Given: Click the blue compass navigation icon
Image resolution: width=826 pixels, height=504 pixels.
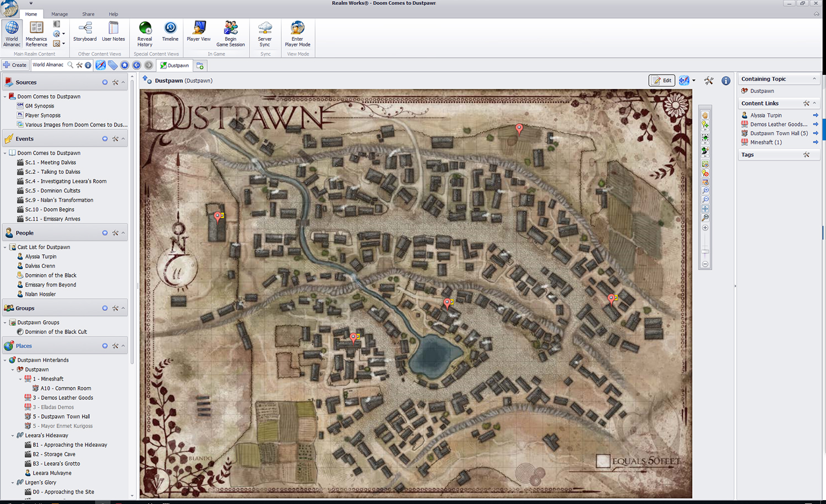Looking at the screenshot, I should pos(100,65).
